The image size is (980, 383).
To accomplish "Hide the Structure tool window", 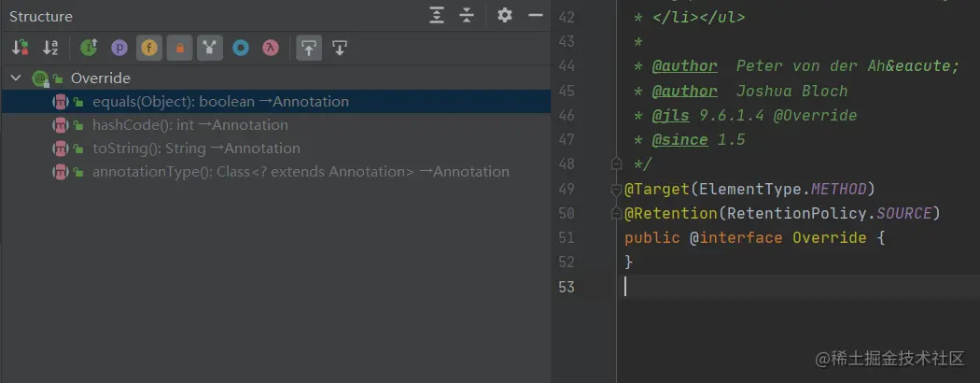I will (535, 16).
